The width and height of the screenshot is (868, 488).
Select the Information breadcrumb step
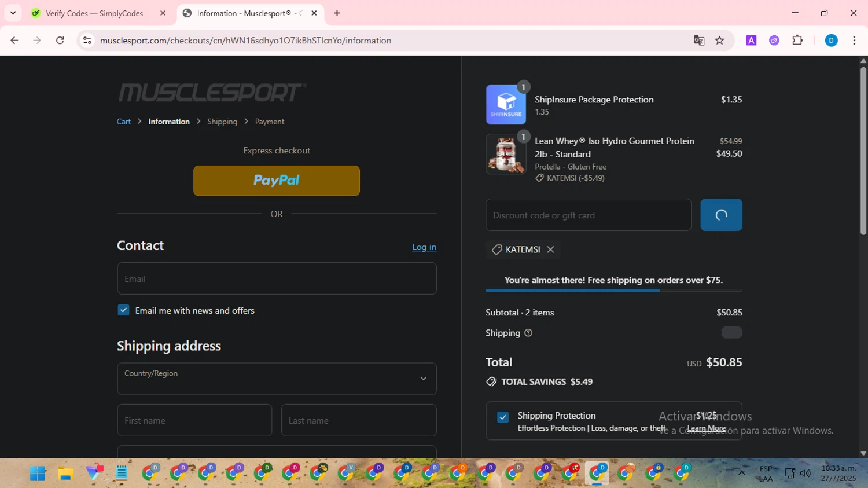click(x=169, y=122)
